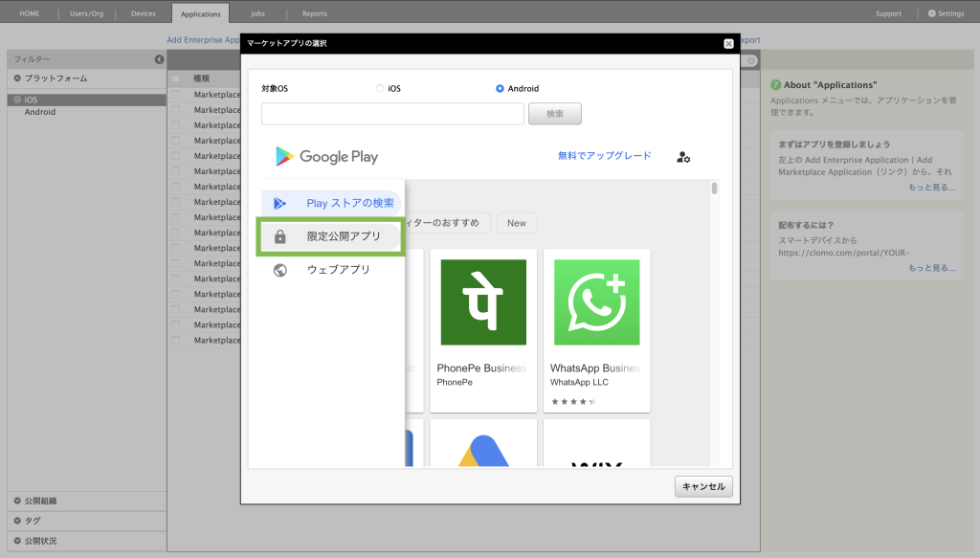The height and width of the screenshot is (558, 980).
Task: Expand the タグ filter section
Action: pyautogui.click(x=17, y=521)
